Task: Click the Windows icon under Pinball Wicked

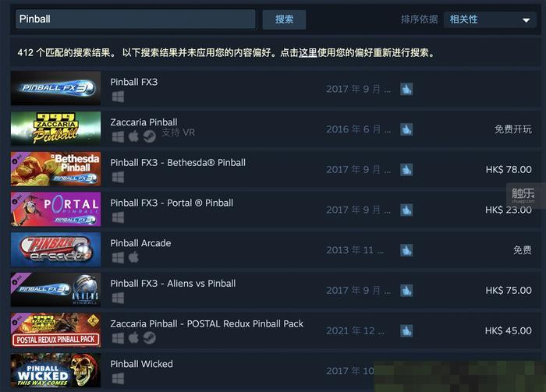Action: [x=118, y=379]
